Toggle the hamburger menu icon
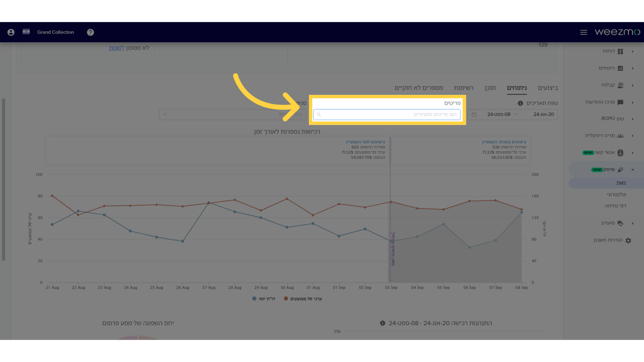Screen dimensions: 644x362 coord(584,32)
